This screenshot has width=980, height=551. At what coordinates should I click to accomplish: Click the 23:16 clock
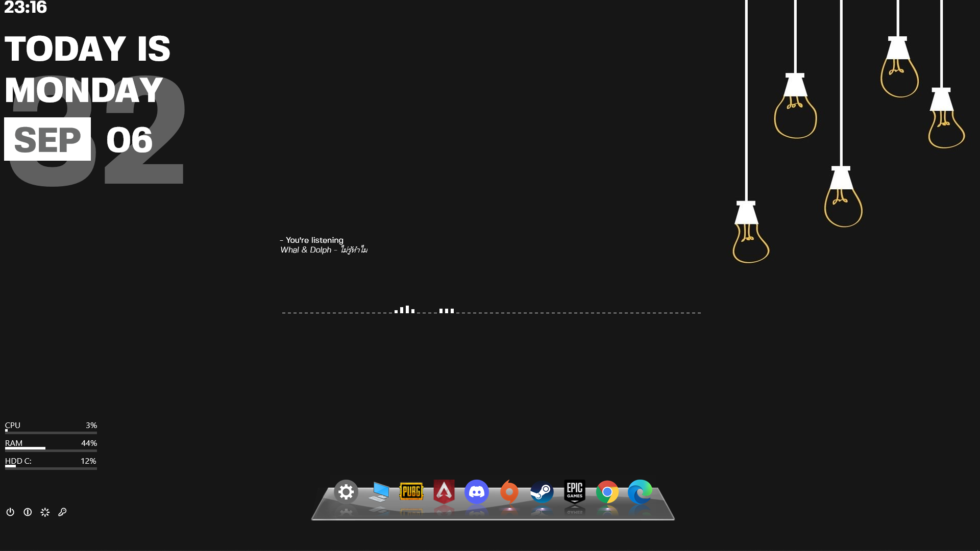[26, 7]
